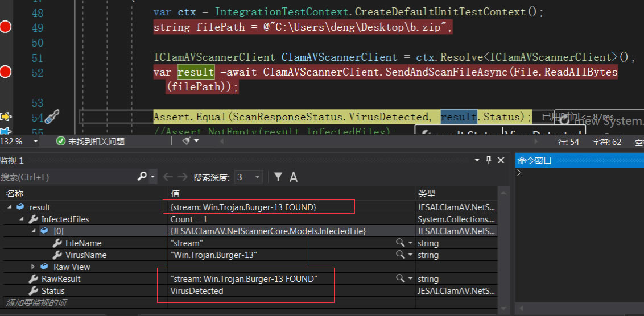Collapse the result watch row

pyautogui.click(x=10, y=207)
